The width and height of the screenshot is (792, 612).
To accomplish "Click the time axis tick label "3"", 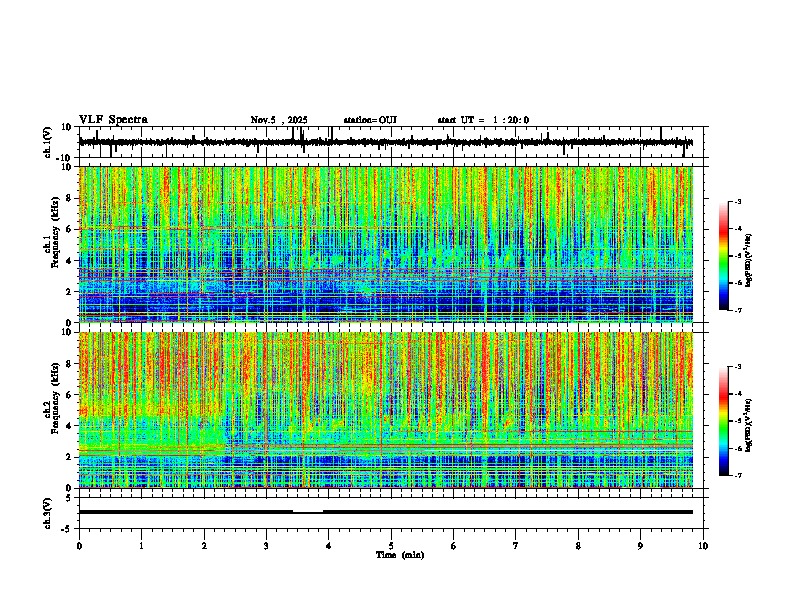I will 266,546.
